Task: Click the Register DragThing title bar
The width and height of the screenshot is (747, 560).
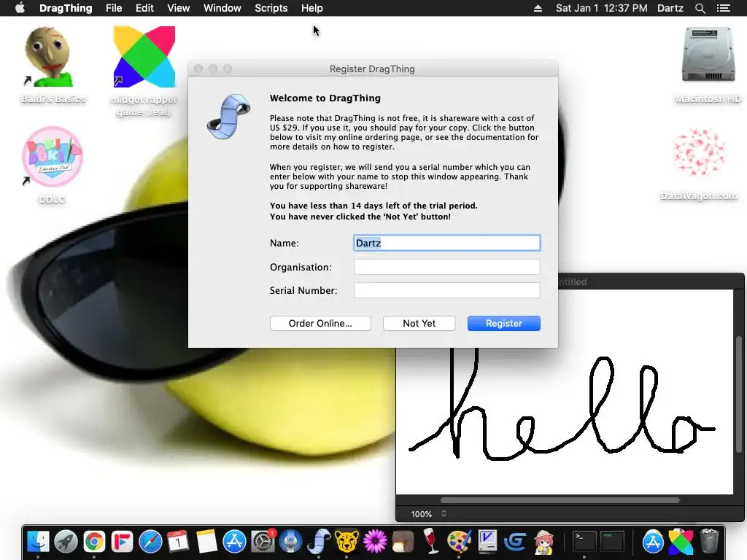Action: [x=373, y=69]
